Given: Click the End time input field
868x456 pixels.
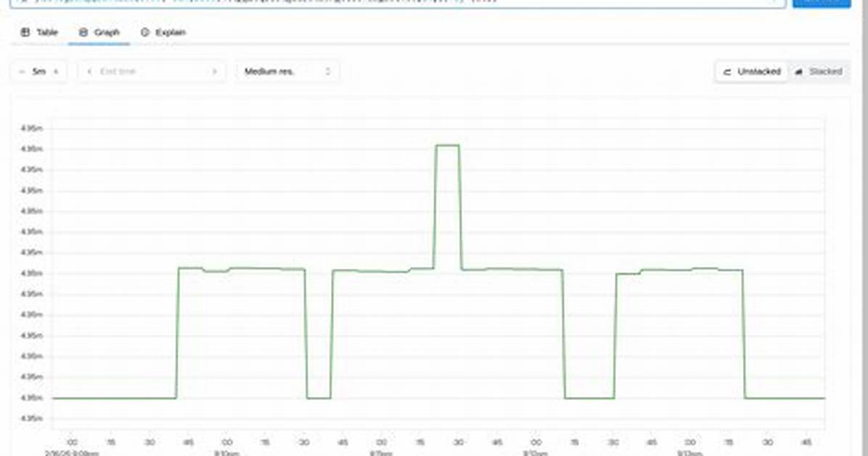Looking at the screenshot, I should point(152,71).
